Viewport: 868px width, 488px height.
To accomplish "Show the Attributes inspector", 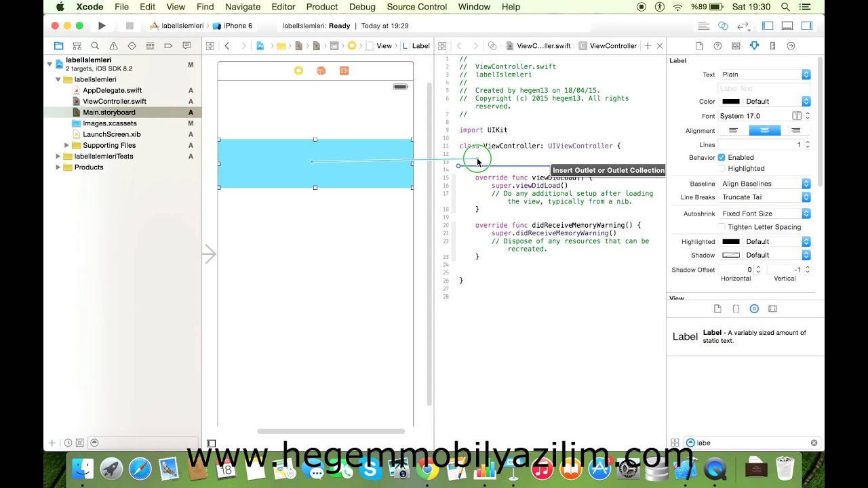I will coord(754,46).
